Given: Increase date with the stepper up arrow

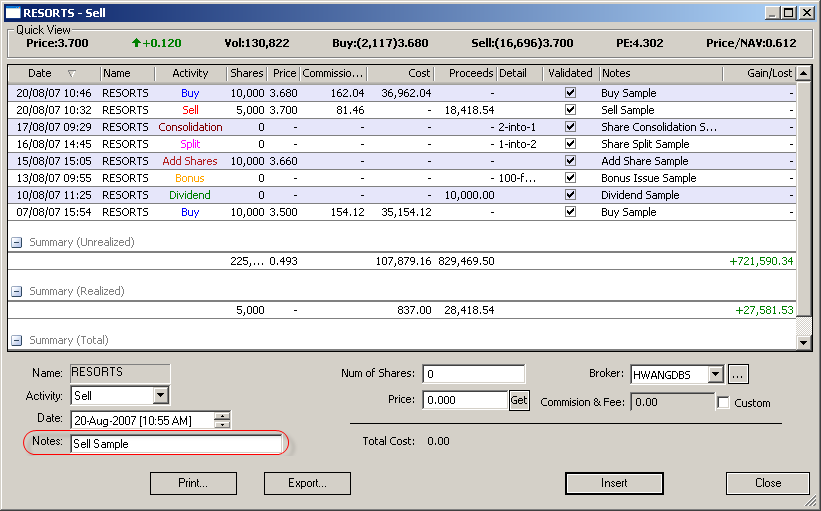Looking at the screenshot, I should (223, 416).
